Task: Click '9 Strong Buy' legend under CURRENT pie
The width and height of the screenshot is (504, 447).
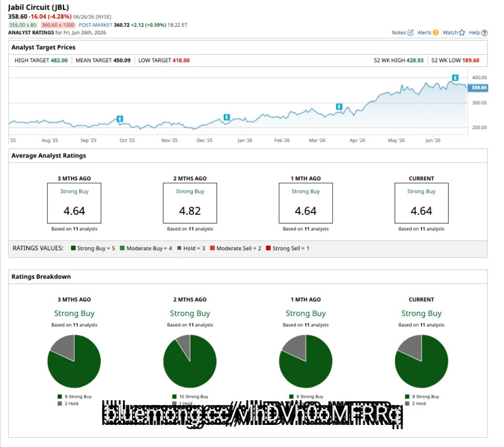Action: (x=422, y=397)
